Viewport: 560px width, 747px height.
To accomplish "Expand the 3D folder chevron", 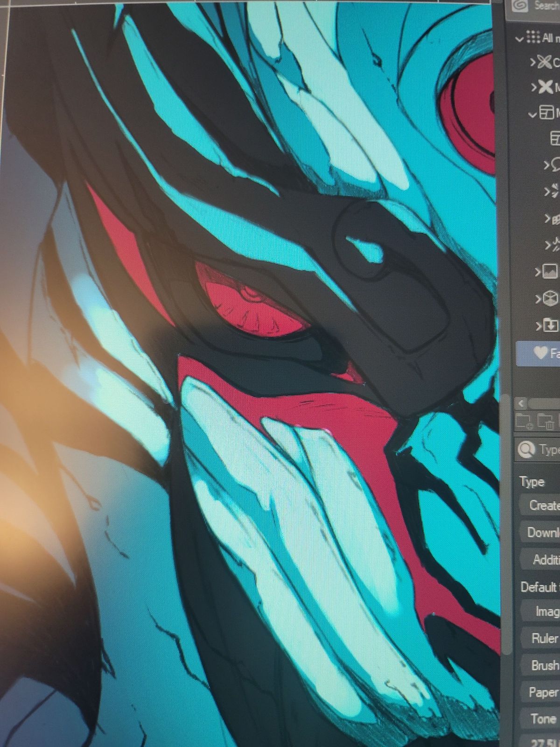I will pos(538,298).
